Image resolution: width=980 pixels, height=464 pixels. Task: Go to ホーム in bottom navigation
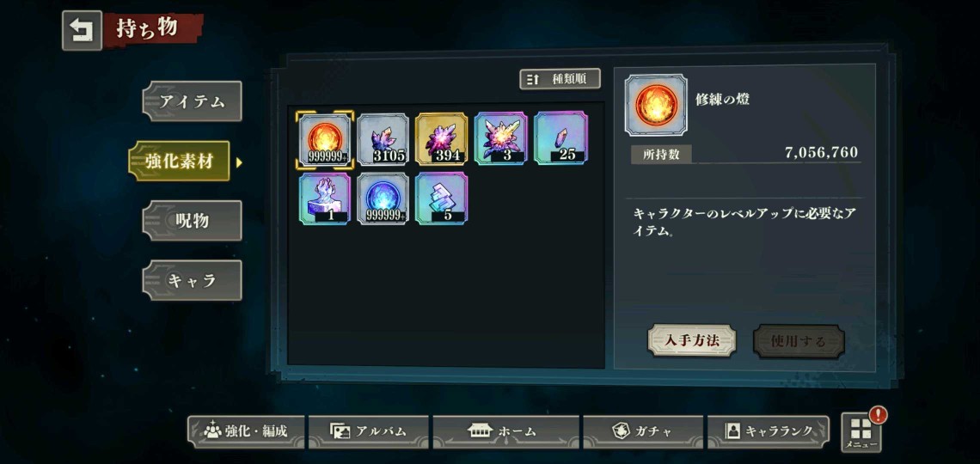[506, 431]
